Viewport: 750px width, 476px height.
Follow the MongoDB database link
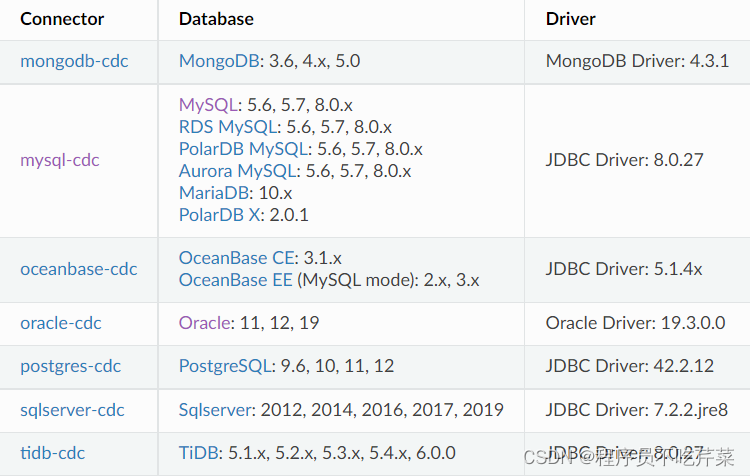pos(219,61)
